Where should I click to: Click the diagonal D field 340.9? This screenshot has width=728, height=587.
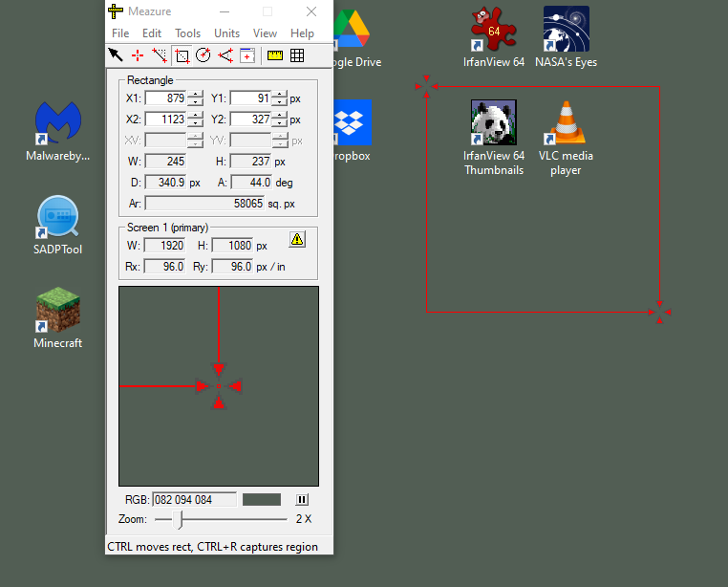[x=165, y=183]
